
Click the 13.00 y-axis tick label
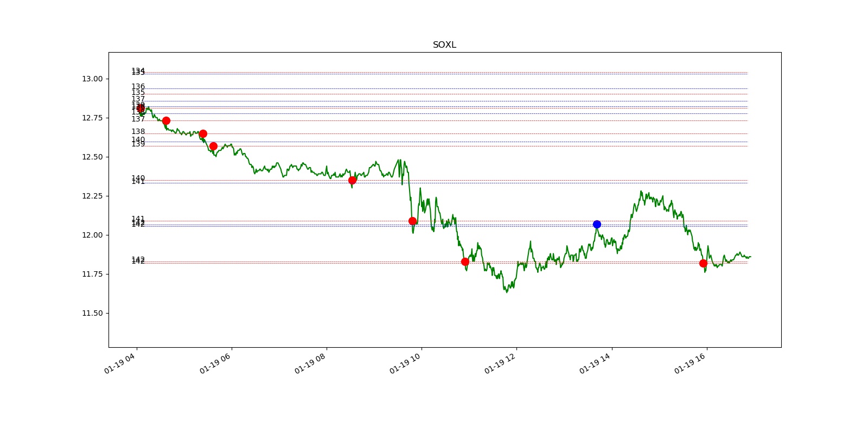pos(92,79)
